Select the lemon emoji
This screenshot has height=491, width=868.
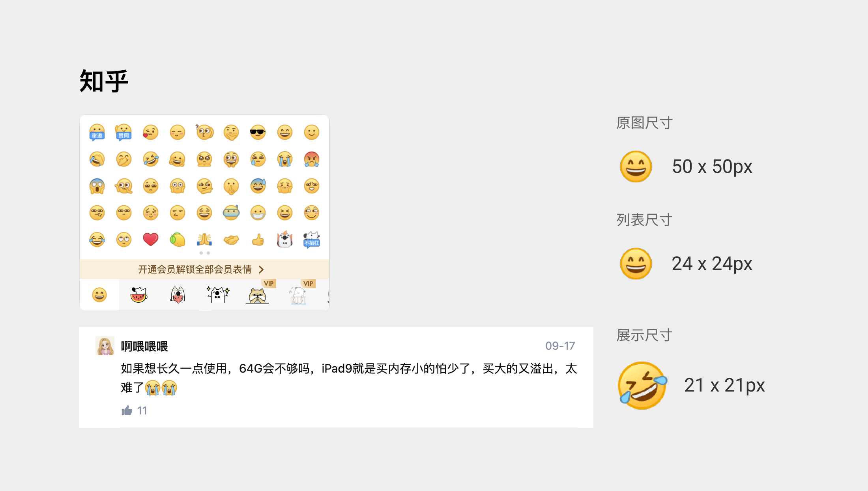coord(177,240)
